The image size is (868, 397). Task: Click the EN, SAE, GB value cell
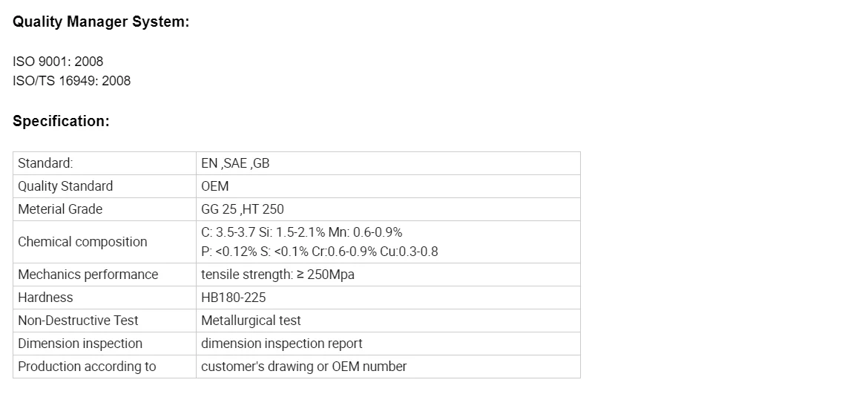[388, 163]
